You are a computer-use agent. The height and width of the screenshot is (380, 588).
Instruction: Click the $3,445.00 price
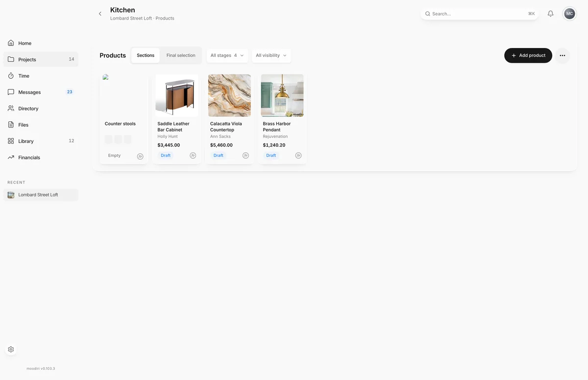[x=169, y=145]
